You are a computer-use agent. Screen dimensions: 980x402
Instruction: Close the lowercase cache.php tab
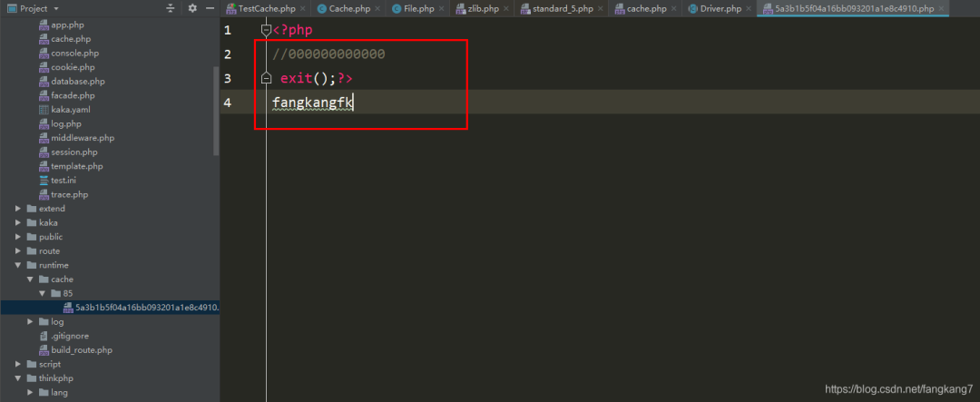click(x=673, y=9)
